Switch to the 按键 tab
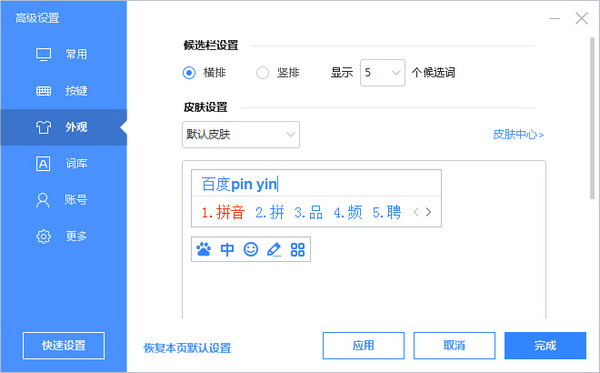 click(x=64, y=91)
